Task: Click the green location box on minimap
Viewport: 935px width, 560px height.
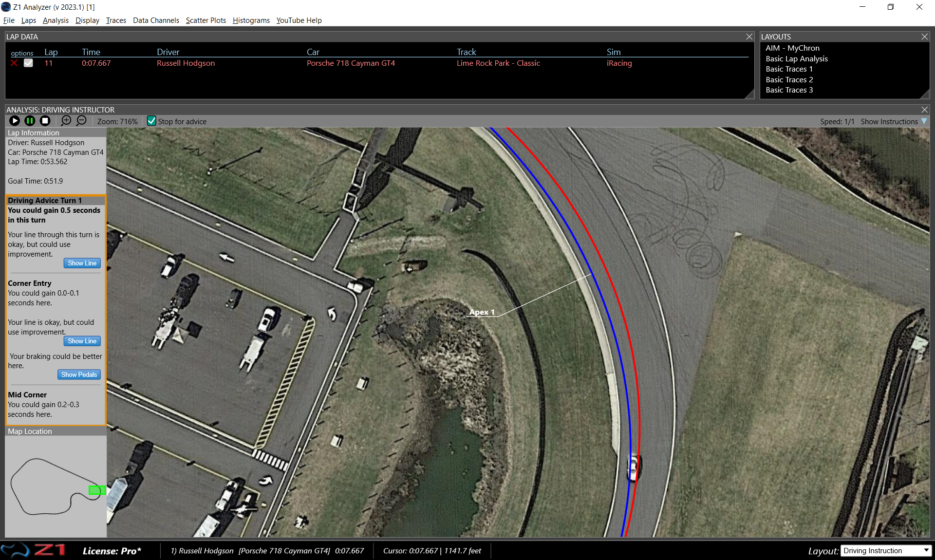Action: (x=97, y=490)
